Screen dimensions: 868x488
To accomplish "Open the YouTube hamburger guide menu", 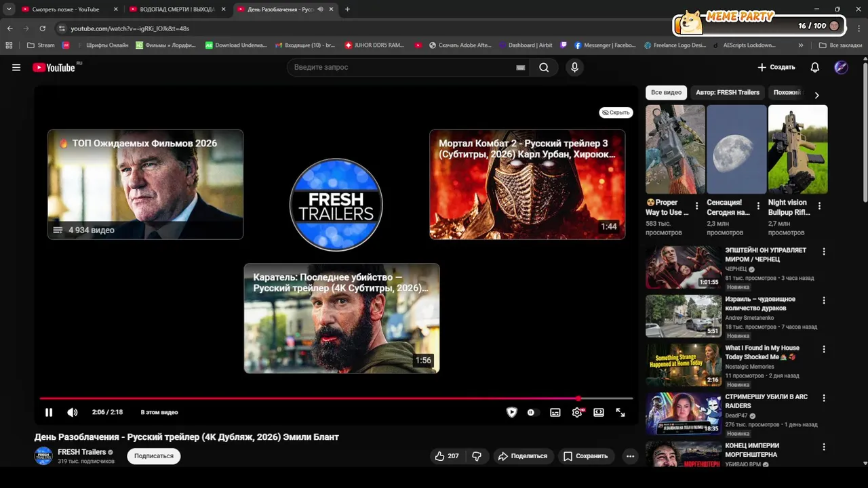I will click(16, 67).
